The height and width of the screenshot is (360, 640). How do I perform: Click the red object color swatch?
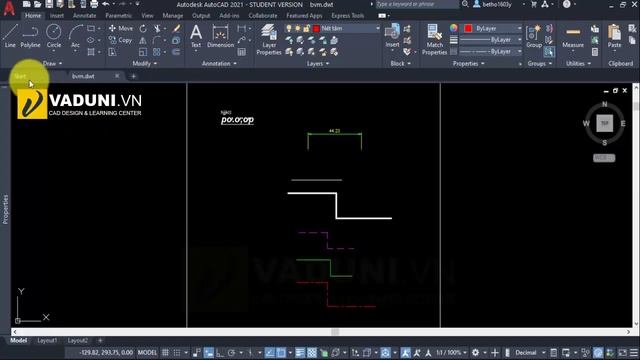[x=468, y=28]
